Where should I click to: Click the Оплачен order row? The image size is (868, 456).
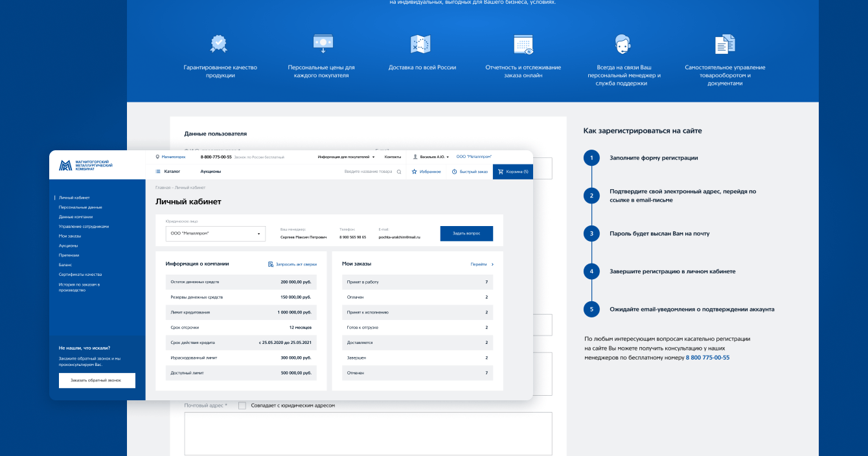point(417,297)
